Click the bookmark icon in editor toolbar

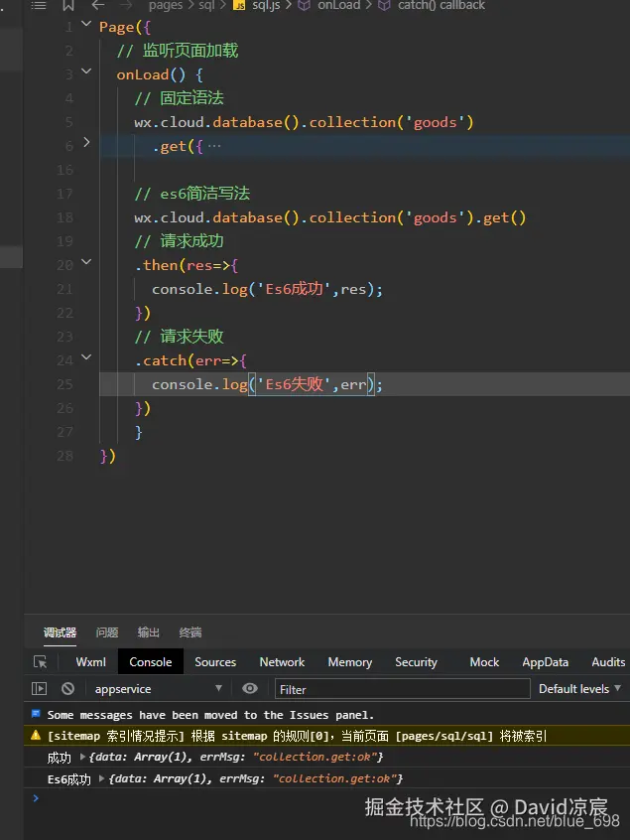coord(68,6)
